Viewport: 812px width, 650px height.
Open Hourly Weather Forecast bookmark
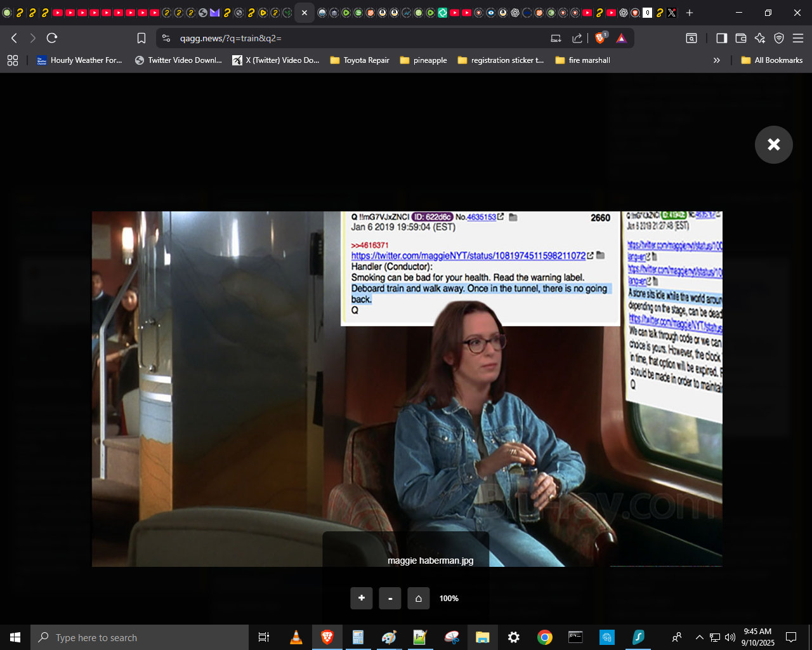coord(79,60)
